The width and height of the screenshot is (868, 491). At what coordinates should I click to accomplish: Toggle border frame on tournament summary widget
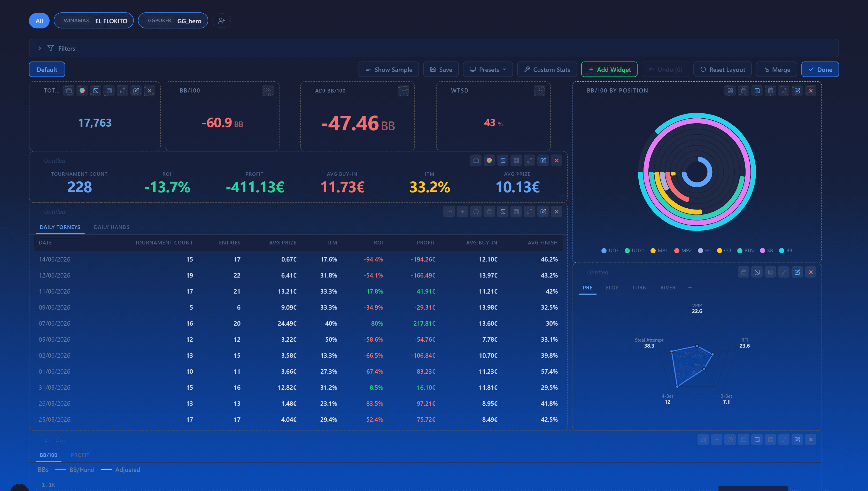[516, 160]
